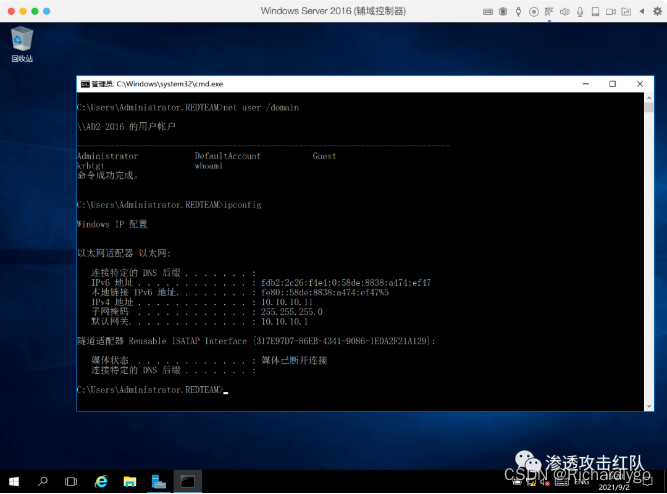Click the link-local address starting fe80
The height and width of the screenshot is (494, 667).
[325, 292]
